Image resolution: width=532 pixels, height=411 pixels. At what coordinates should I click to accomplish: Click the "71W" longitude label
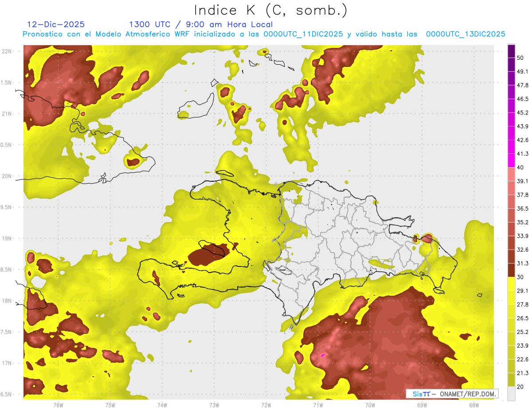pyautogui.click(x=318, y=405)
